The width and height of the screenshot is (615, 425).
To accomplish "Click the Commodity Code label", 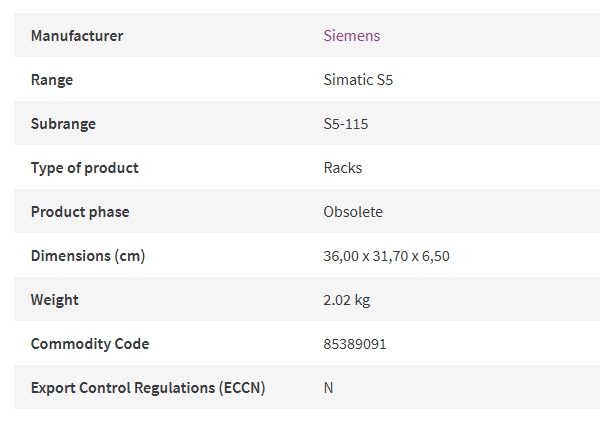I will [90, 344].
